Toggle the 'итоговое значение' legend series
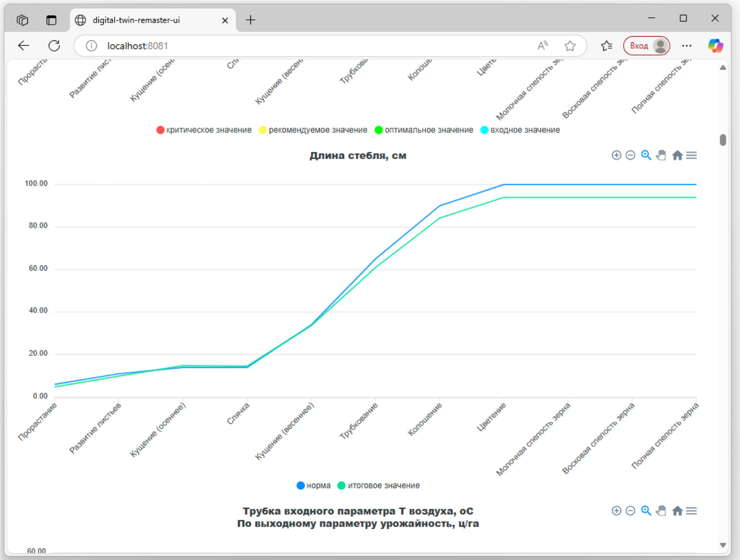Image resolution: width=740 pixels, height=560 pixels. tap(378, 486)
